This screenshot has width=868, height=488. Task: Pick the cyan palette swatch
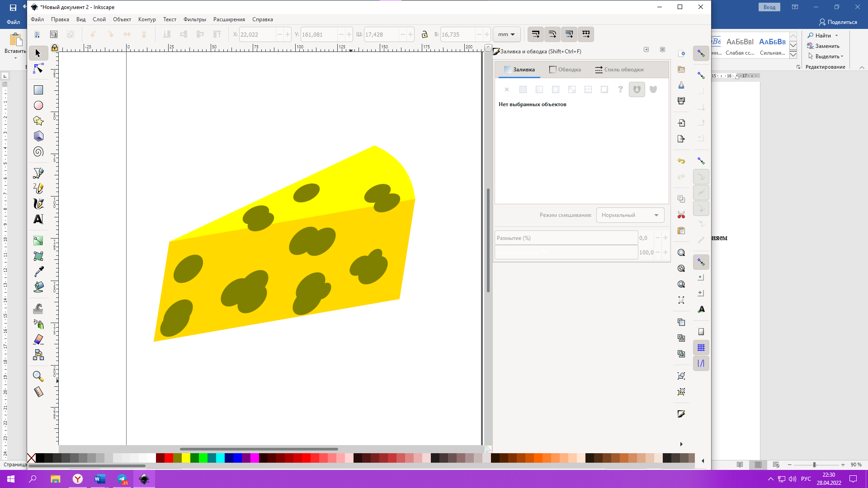point(220,458)
